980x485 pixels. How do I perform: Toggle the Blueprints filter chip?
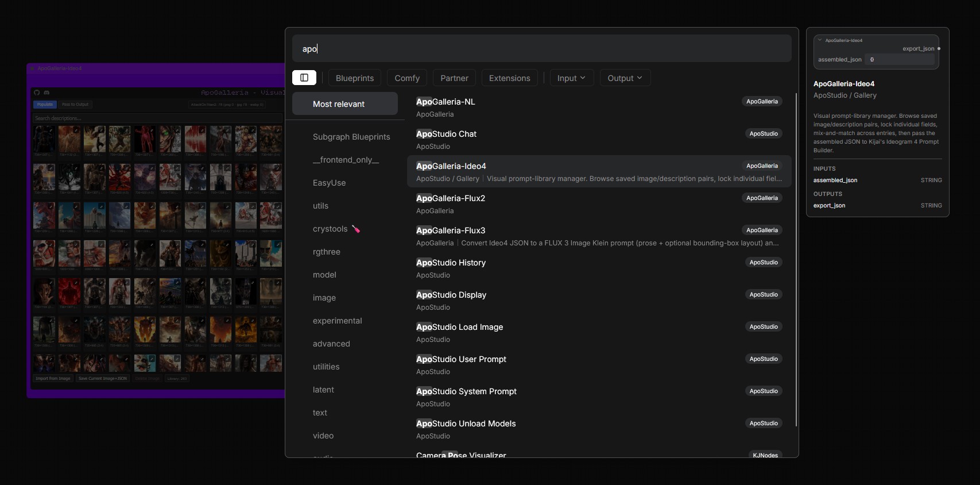(x=355, y=78)
